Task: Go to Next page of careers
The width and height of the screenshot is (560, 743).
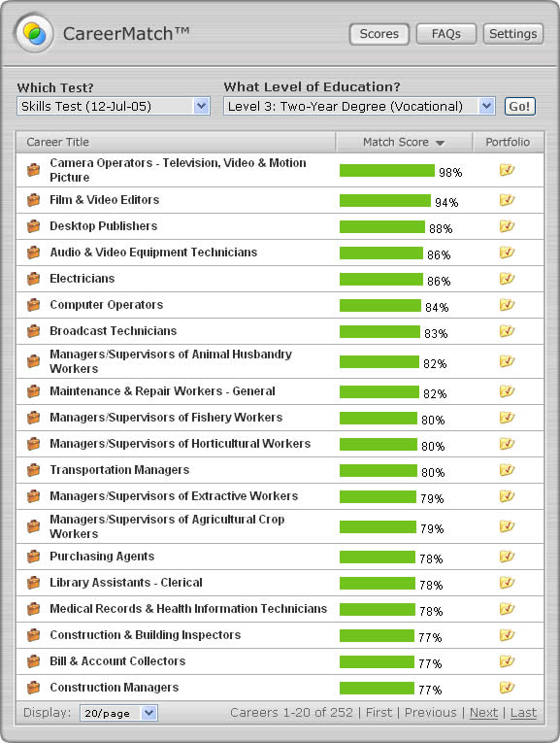Action: tap(483, 713)
